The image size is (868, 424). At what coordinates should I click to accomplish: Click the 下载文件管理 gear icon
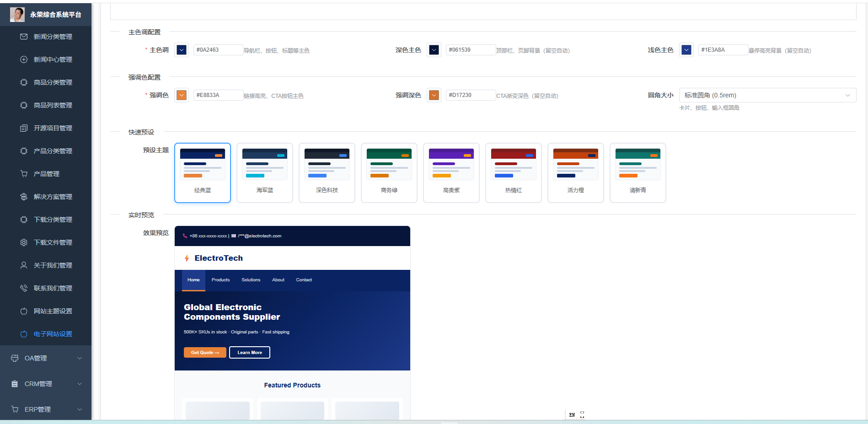(24, 242)
